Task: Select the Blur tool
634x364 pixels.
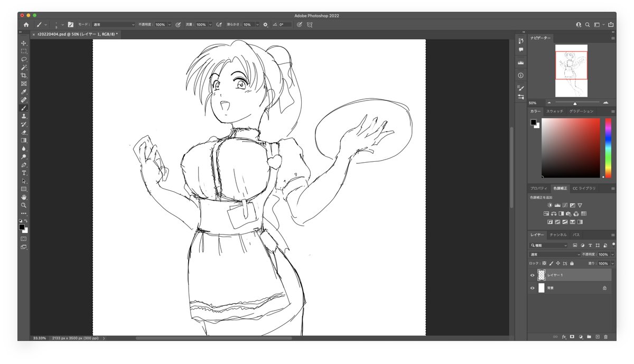Action: pos(24,149)
